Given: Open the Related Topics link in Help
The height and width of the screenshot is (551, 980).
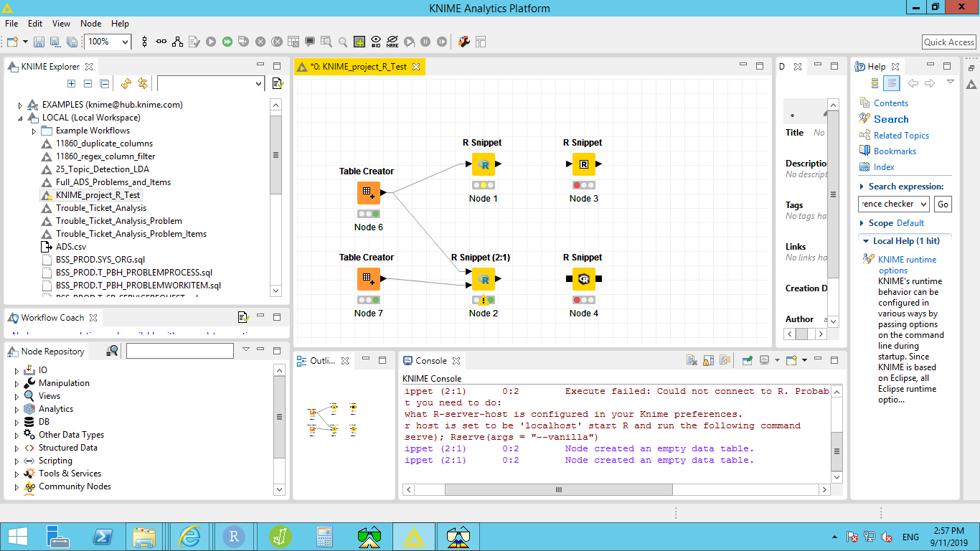Looking at the screenshot, I should coord(901,136).
